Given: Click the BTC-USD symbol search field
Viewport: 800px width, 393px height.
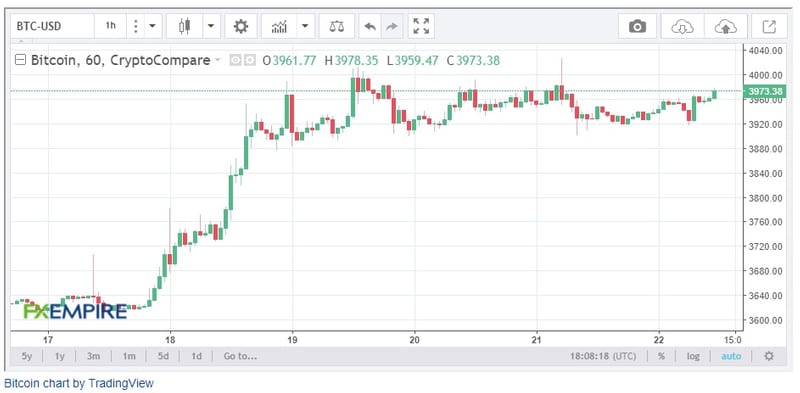Looking at the screenshot, I should (x=52, y=26).
